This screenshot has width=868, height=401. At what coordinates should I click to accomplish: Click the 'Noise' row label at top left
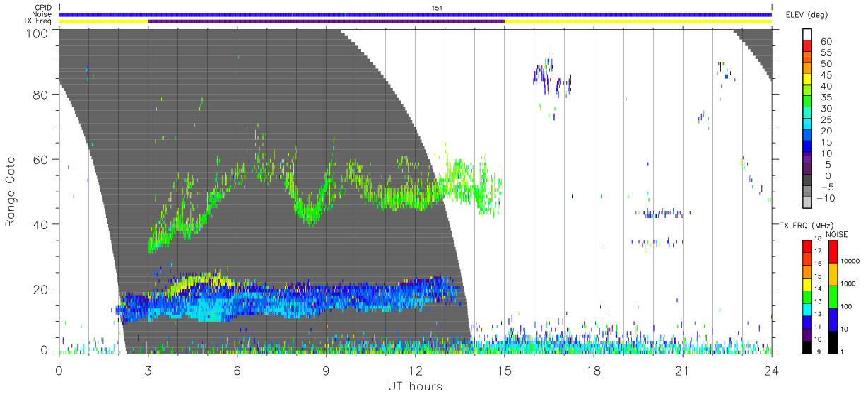[x=42, y=14]
